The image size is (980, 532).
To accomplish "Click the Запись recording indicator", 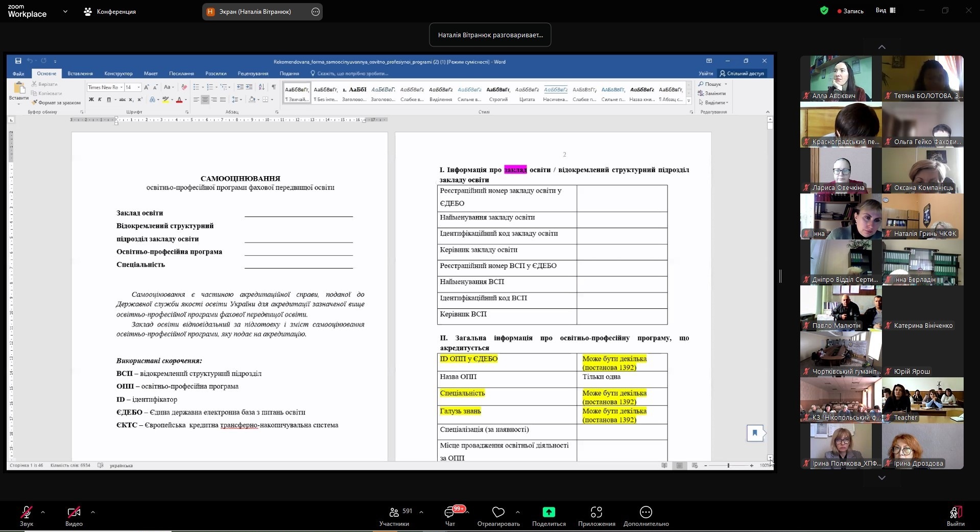I will click(850, 11).
